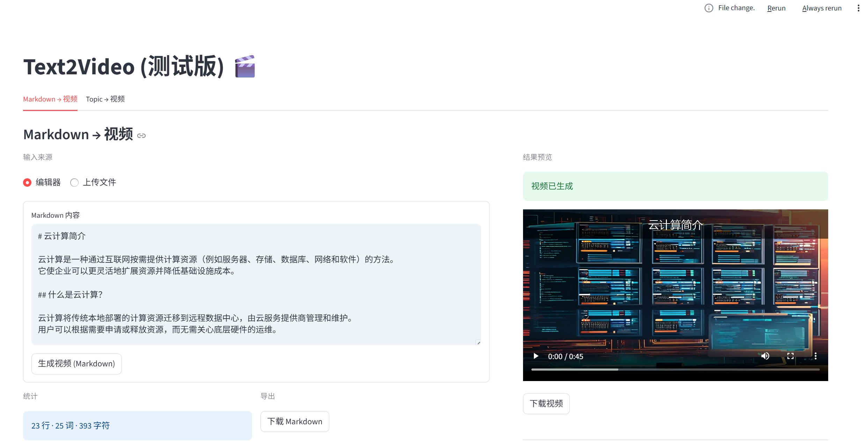Viewport: 868px width, 447px height.
Task: Click the 下载视频 button
Action: tap(546, 404)
